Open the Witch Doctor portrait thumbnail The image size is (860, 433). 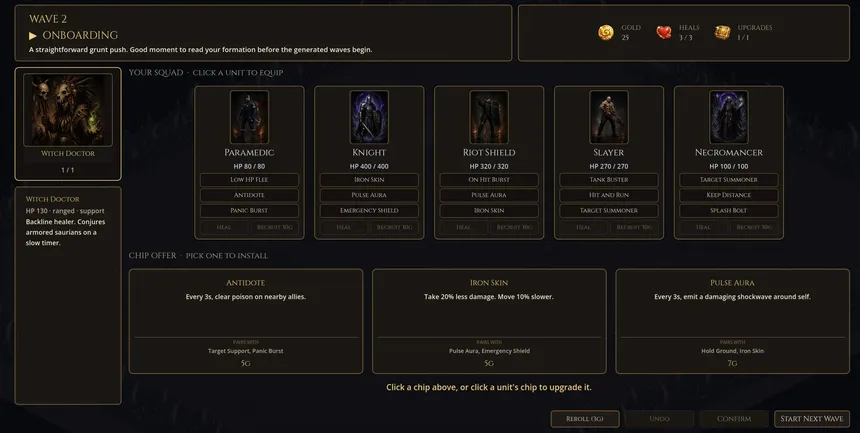click(x=68, y=110)
